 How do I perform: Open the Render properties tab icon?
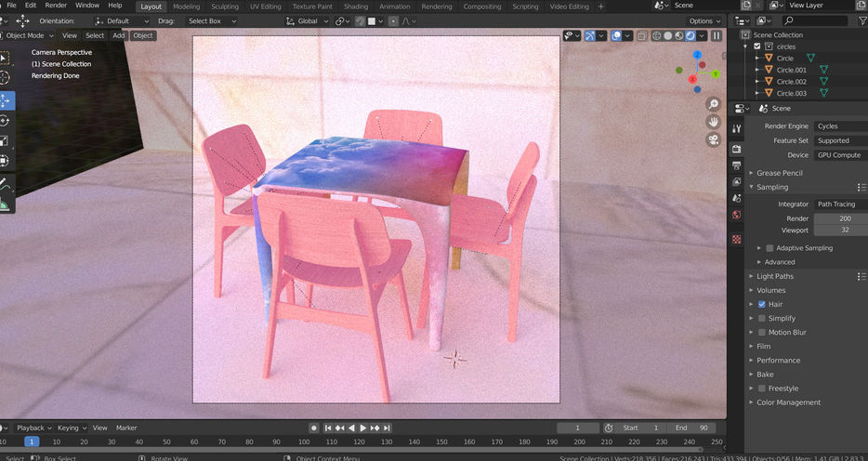point(736,149)
